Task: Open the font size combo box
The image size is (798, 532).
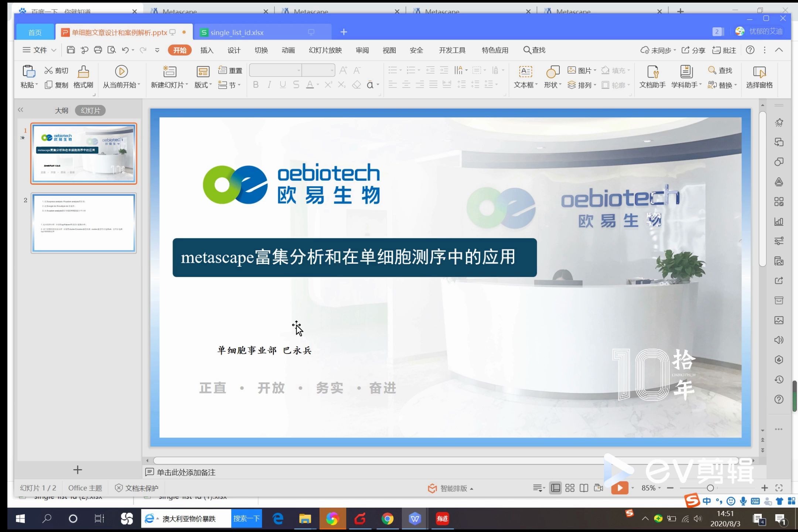Action: click(318, 70)
